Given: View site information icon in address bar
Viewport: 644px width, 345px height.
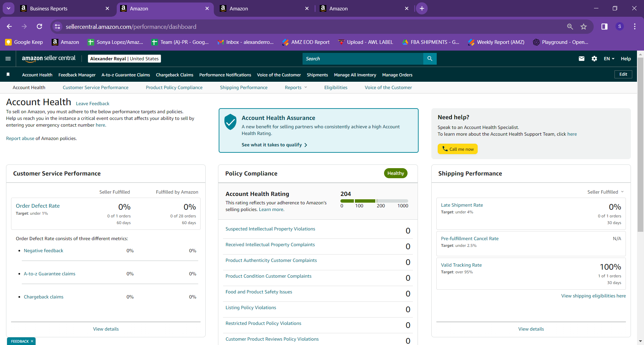Looking at the screenshot, I should point(58,26).
